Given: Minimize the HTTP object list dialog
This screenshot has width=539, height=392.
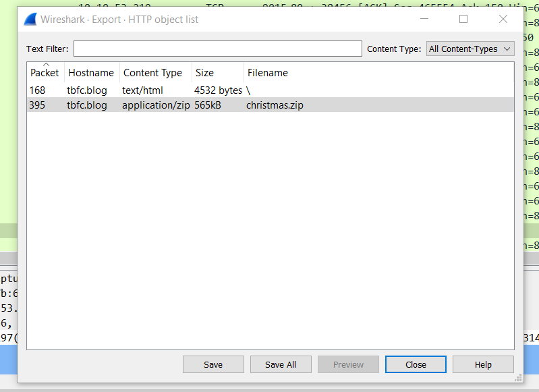Looking at the screenshot, I should [423, 19].
